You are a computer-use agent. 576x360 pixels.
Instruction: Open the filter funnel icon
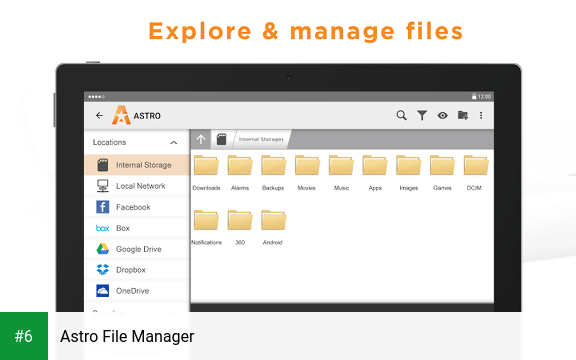(422, 115)
